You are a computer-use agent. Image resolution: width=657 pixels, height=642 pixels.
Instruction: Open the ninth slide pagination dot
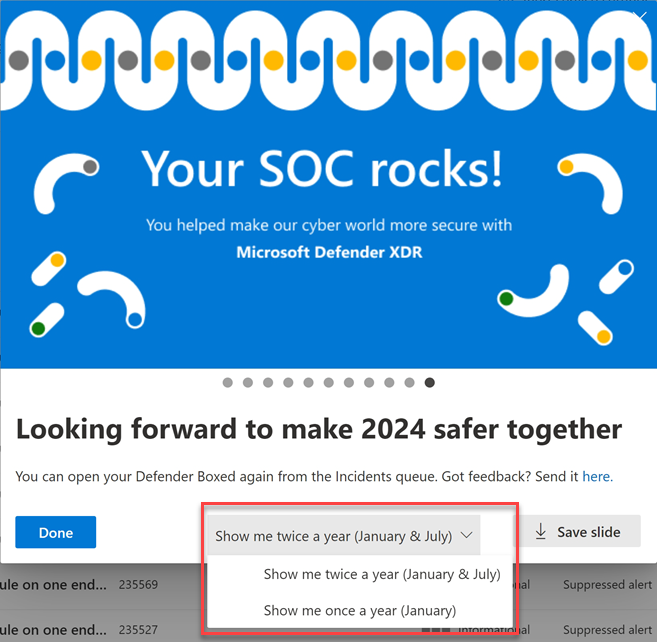(389, 383)
